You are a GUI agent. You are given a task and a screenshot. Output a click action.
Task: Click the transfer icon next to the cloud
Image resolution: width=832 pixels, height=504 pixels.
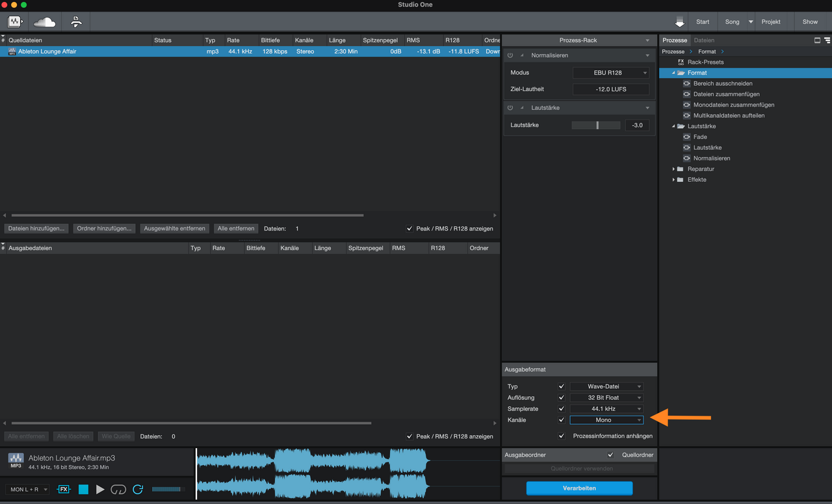pos(77,22)
